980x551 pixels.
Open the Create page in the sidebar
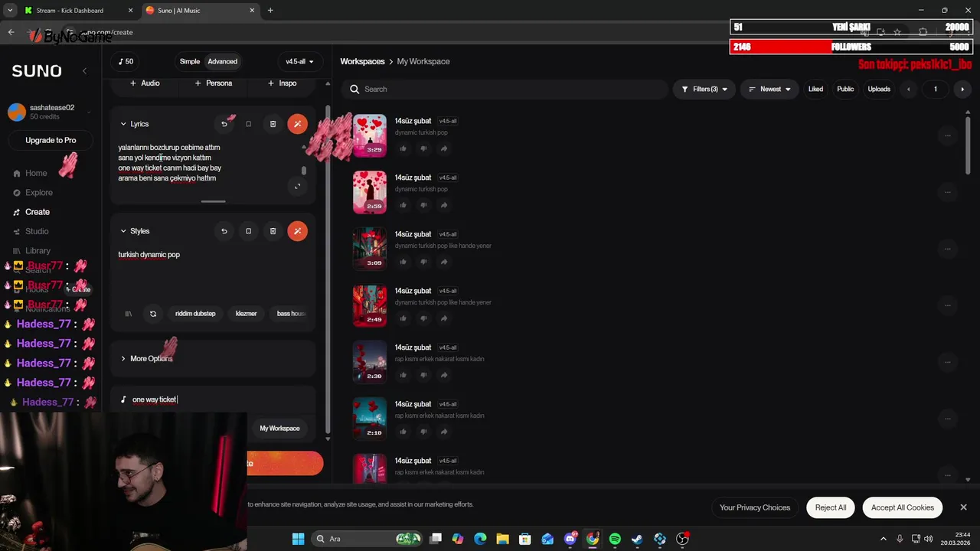[x=31, y=212]
